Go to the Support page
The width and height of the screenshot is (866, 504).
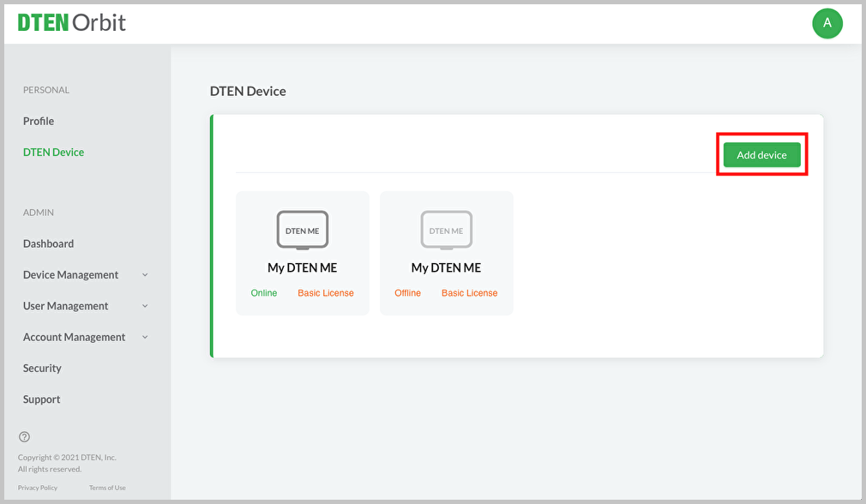click(x=41, y=399)
